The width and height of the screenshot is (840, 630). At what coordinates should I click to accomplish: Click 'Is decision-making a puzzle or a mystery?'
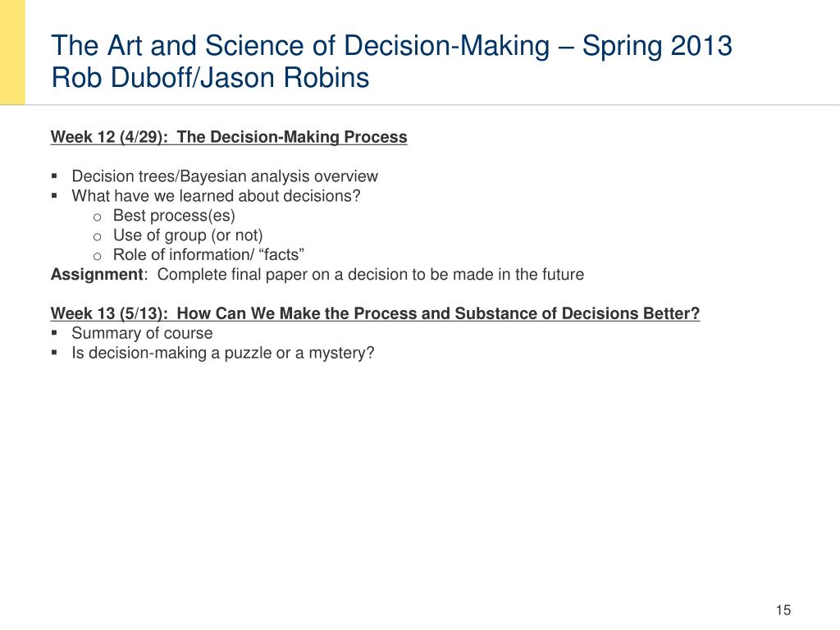[x=223, y=353]
